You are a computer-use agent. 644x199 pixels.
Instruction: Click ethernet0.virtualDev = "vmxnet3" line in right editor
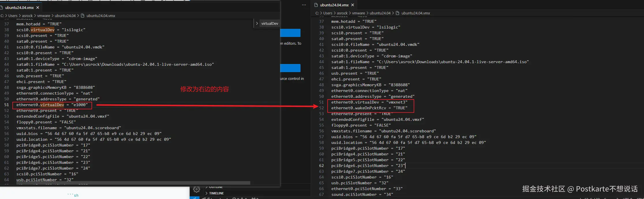coord(369,102)
